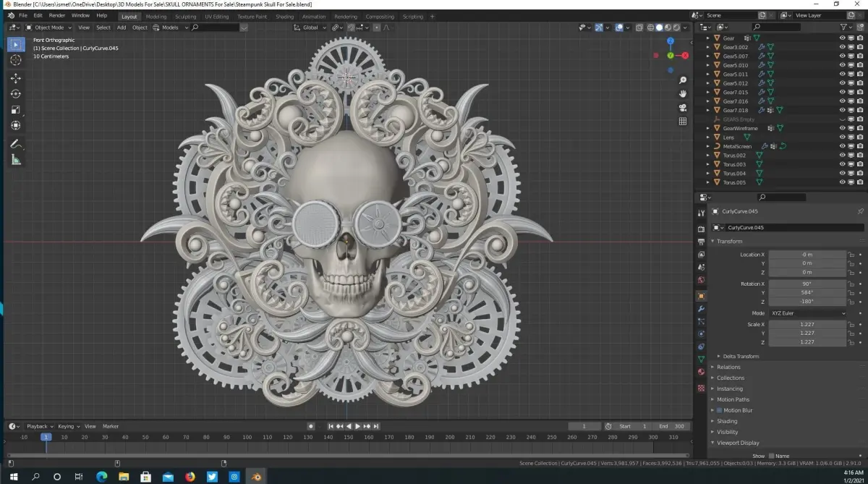Select the Select Box tool

(16, 45)
